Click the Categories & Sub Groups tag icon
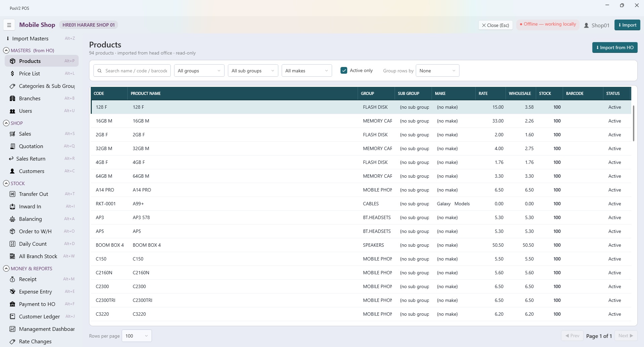The width and height of the screenshot is (644, 347). [12, 86]
